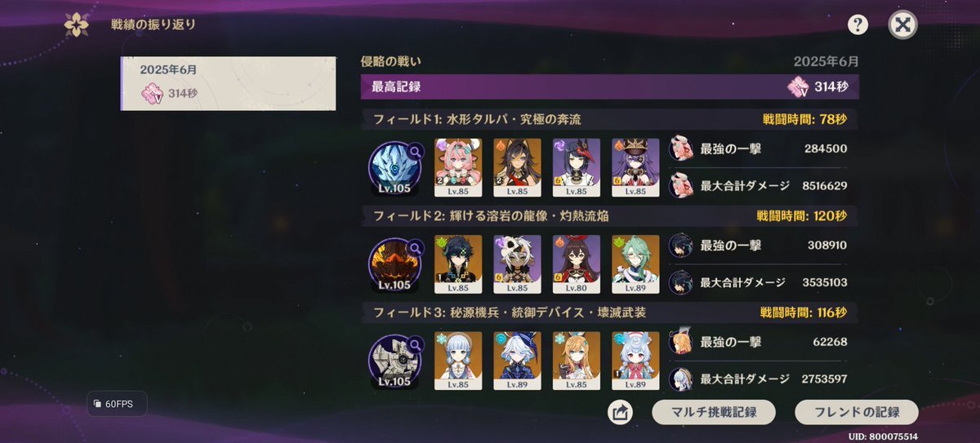Open the help question mark icon
980x443 pixels.
click(857, 24)
